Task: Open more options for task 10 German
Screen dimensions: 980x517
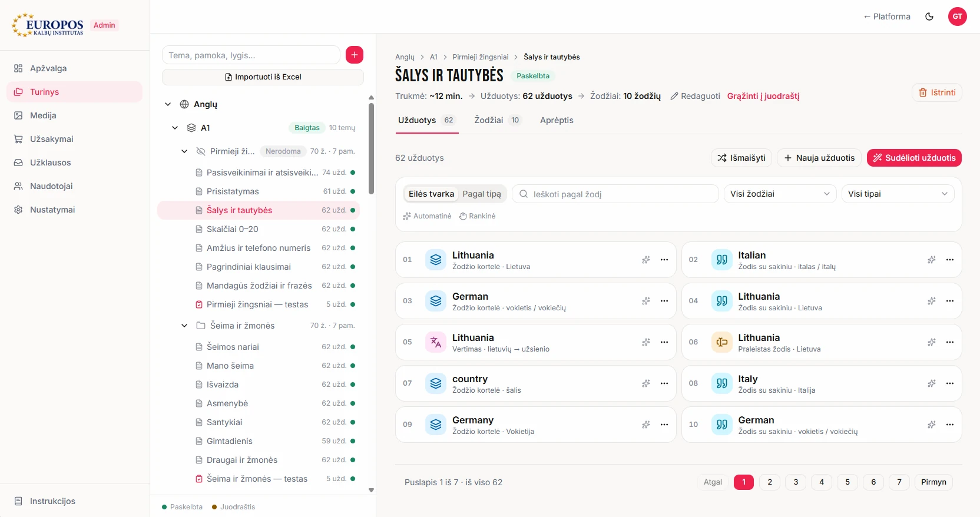Action: (950, 425)
